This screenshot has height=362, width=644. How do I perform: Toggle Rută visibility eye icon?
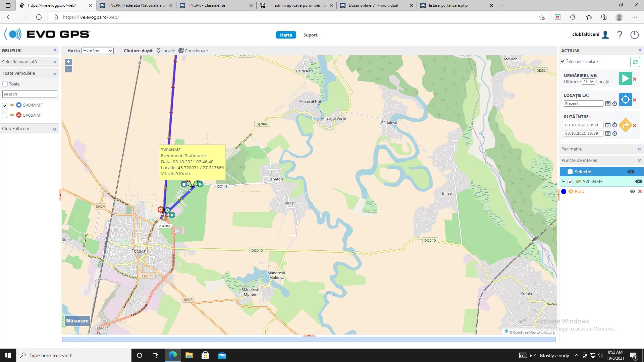point(632,191)
